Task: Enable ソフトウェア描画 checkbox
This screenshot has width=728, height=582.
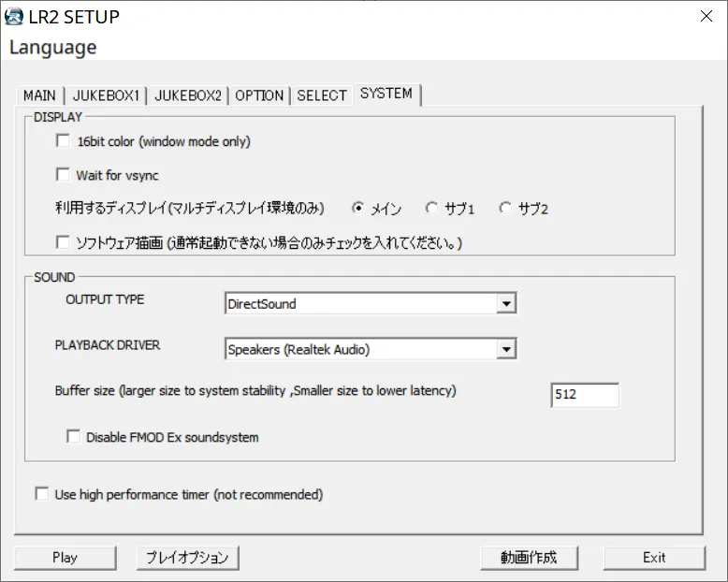Action: [63, 241]
